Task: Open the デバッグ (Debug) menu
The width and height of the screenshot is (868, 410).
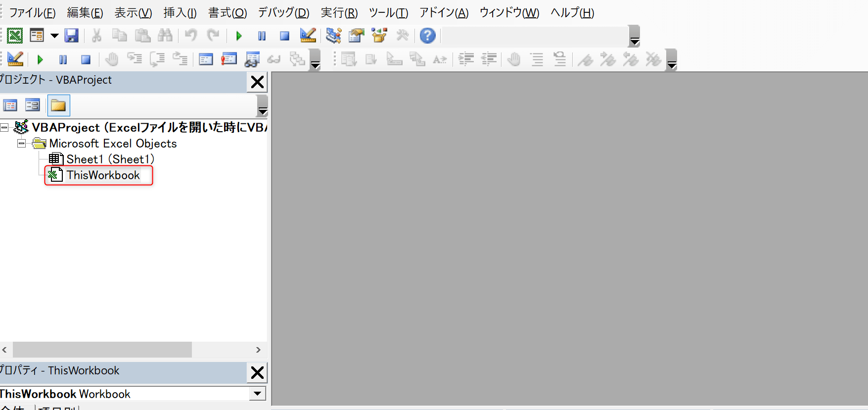Action: pyautogui.click(x=283, y=13)
